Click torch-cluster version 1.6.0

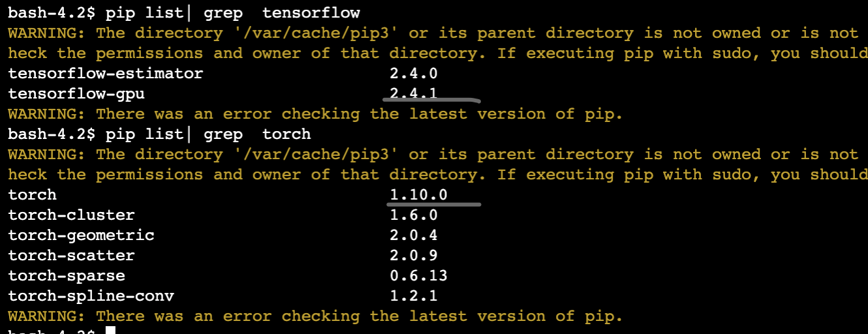point(413,215)
